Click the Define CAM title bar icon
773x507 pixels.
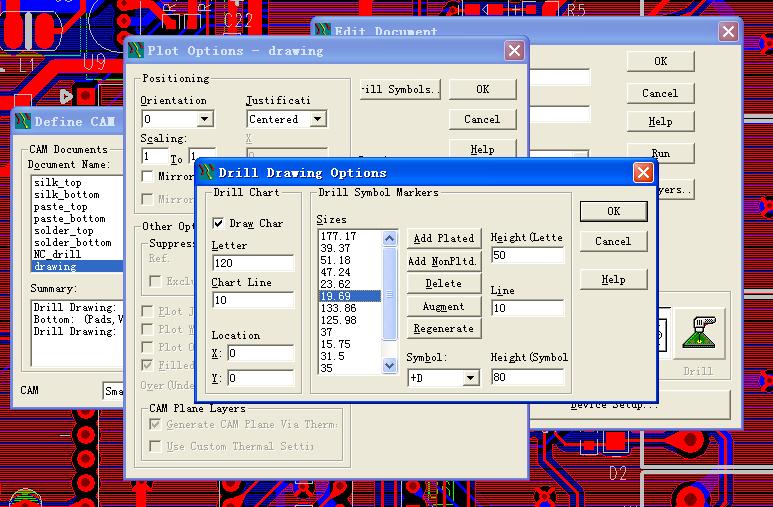pos(23,122)
